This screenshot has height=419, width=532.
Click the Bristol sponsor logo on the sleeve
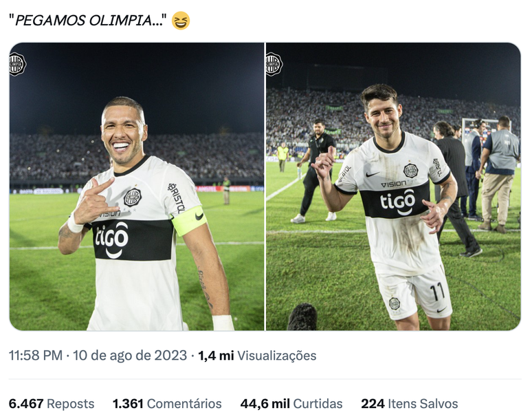pyautogui.click(x=177, y=197)
